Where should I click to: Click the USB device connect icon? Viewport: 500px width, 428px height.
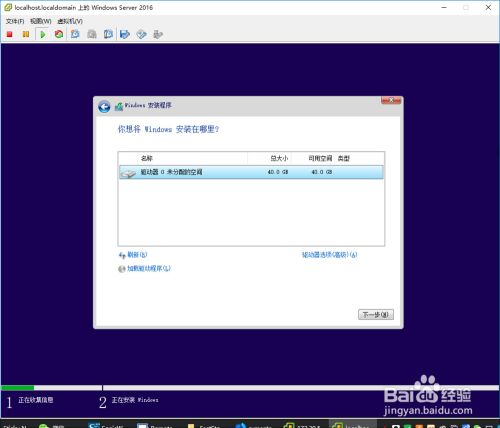pos(158,34)
